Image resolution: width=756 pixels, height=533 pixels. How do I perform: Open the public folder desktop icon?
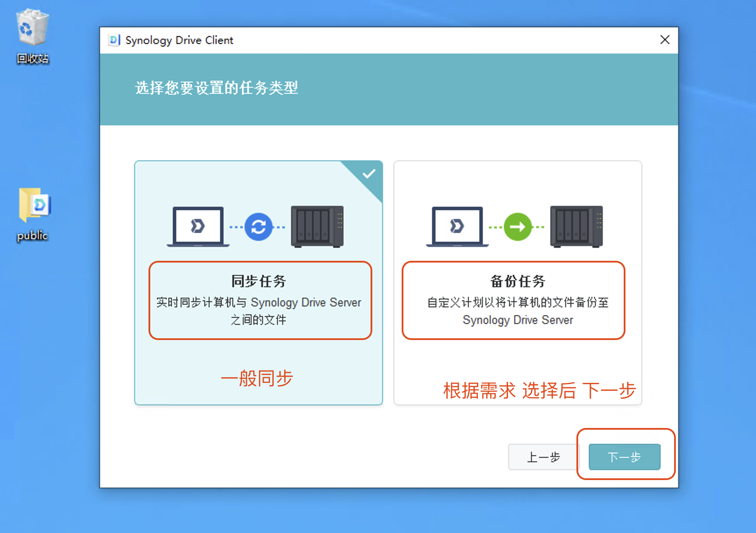pyautogui.click(x=33, y=214)
